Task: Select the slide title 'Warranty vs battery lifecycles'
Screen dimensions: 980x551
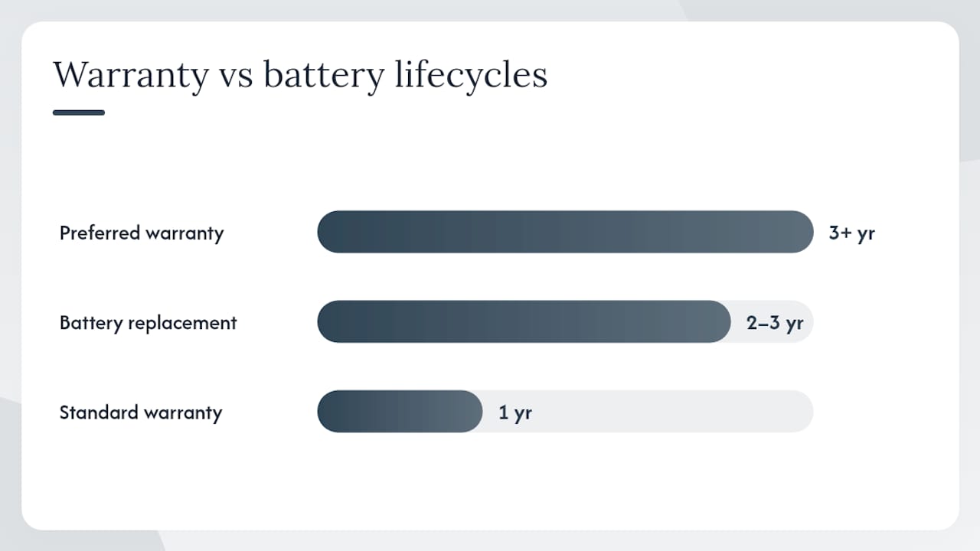Action: tap(300, 76)
